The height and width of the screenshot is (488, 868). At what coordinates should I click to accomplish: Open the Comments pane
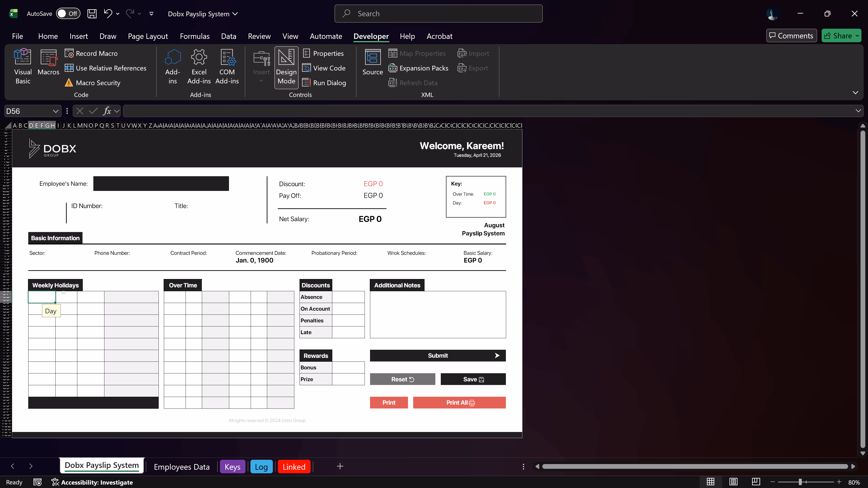pyautogui.click(x=791, y=36)
